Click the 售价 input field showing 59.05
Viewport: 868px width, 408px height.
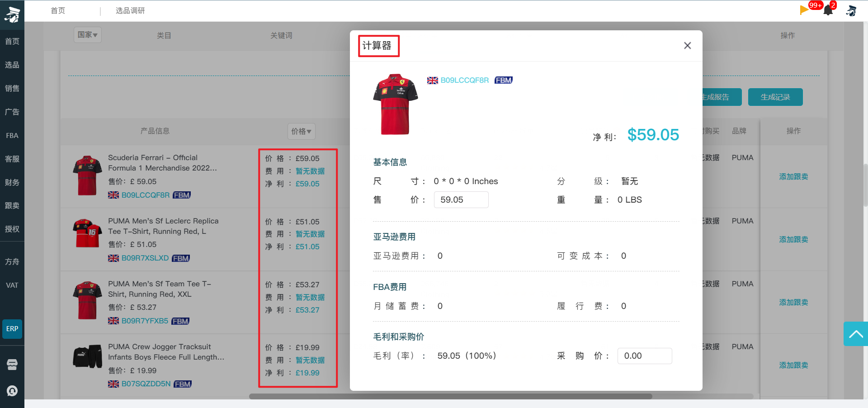461,199
